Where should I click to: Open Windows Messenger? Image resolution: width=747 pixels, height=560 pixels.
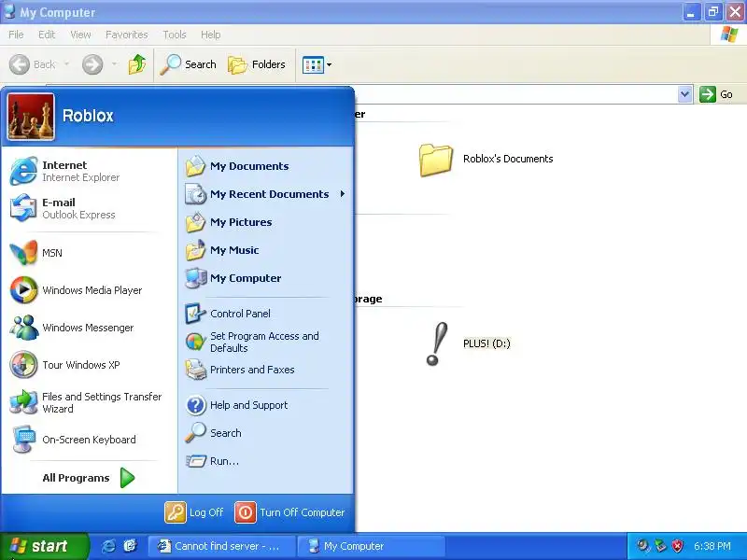tap(89, 328)
